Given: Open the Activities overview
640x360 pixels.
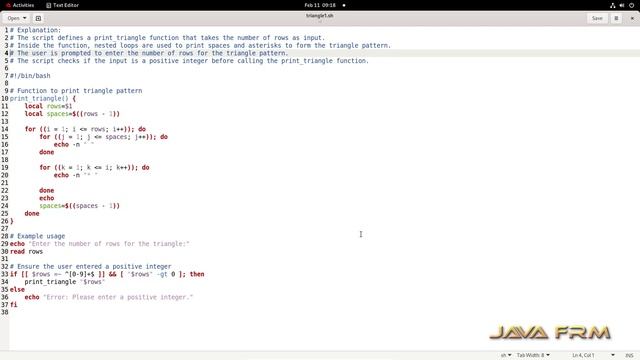Looking at the screenshot, I should (20, 5).
